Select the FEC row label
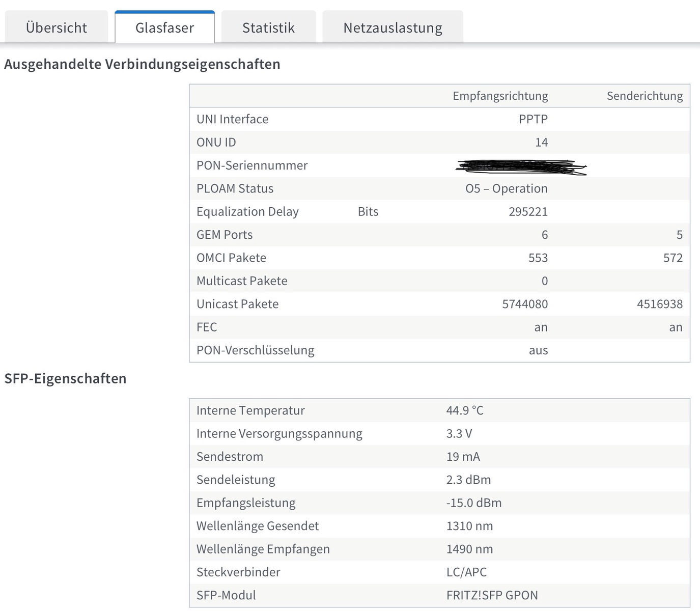The height and width of the screenshot is (611, 700). [207, 327]
